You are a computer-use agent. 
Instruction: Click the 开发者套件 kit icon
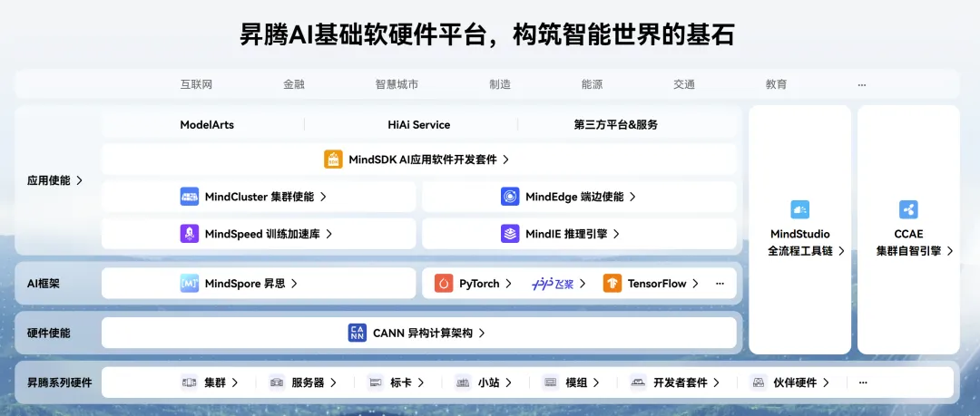click(638, 382)
